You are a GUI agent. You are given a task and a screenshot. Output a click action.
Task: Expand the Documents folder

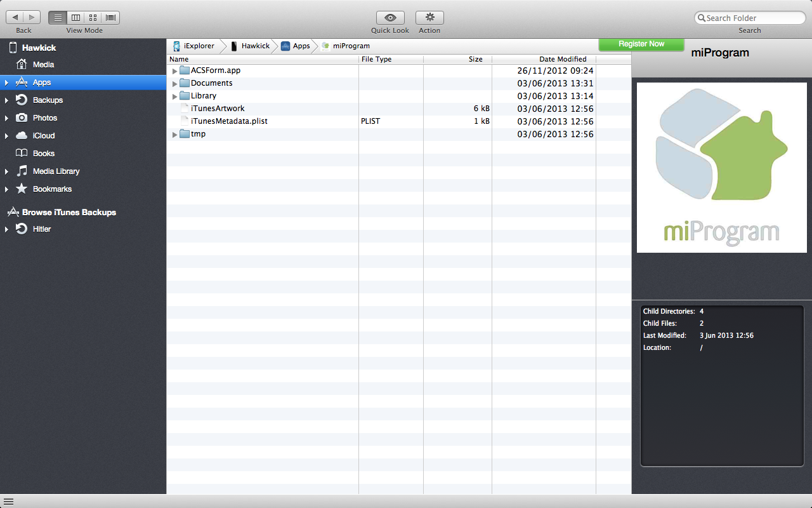175,84
